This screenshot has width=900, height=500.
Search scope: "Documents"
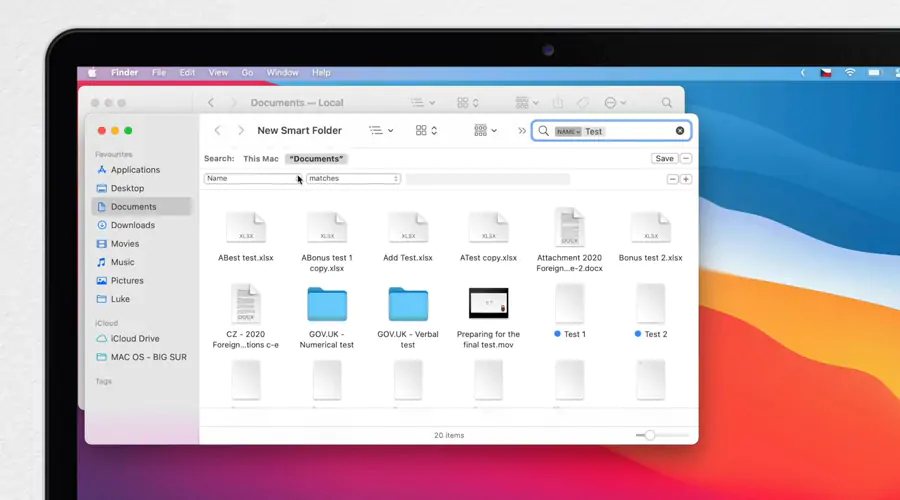316,159
